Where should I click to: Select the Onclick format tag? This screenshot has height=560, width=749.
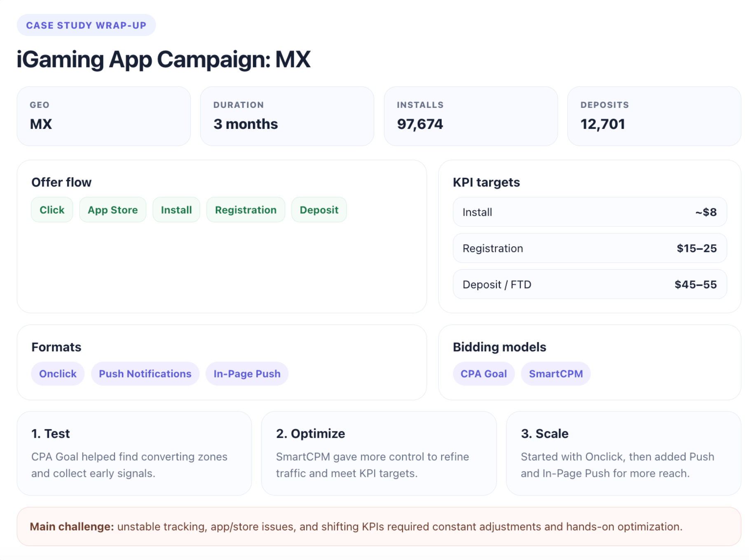tap(58, 373)
